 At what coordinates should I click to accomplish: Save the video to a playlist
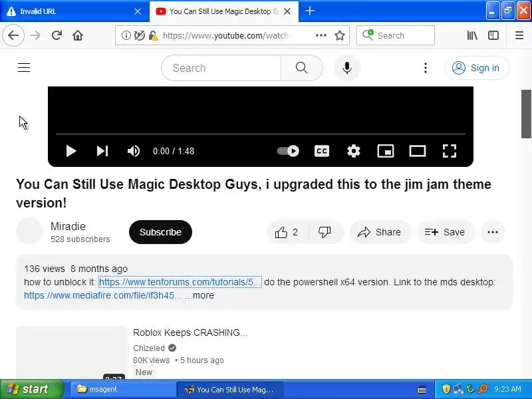(x=446, y=232)
